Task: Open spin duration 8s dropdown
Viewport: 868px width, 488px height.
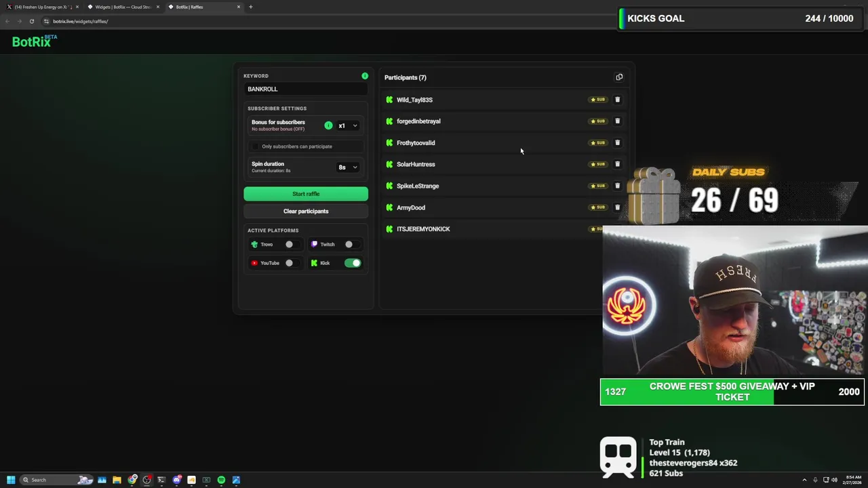Action: coord(348,167)
